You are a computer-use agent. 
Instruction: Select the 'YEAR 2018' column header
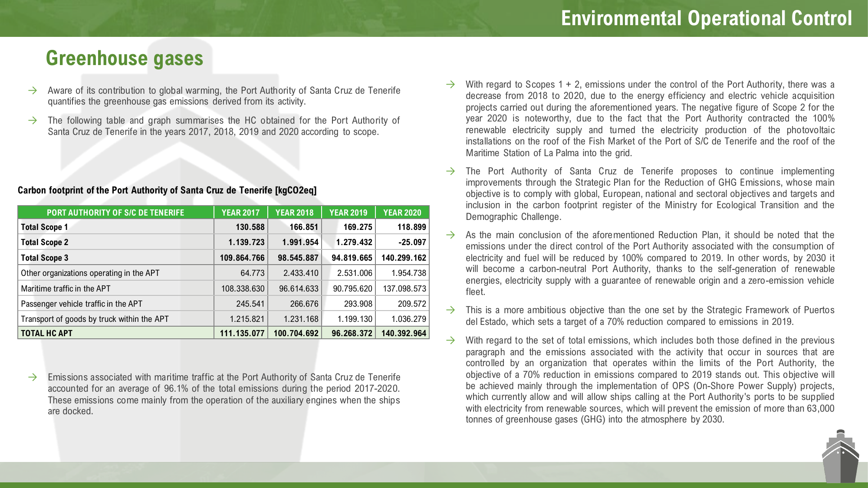coord(294,213)
